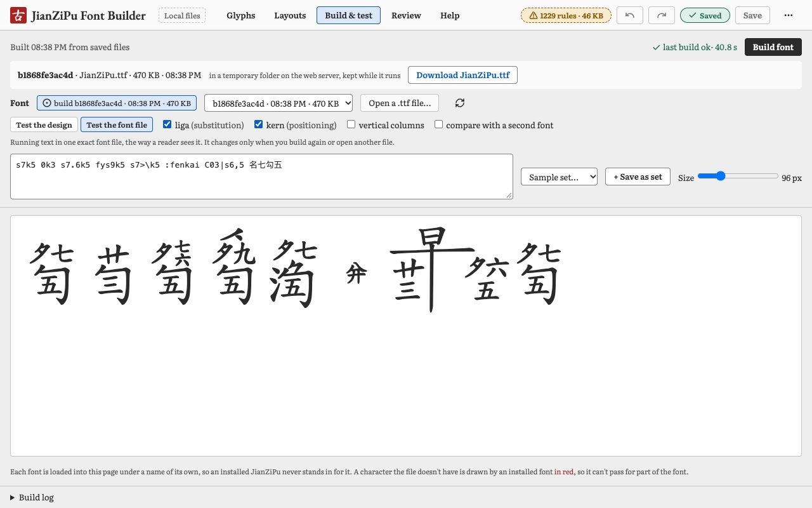
Task: Select Test the font file mode
Action: (x=117, y=125)
